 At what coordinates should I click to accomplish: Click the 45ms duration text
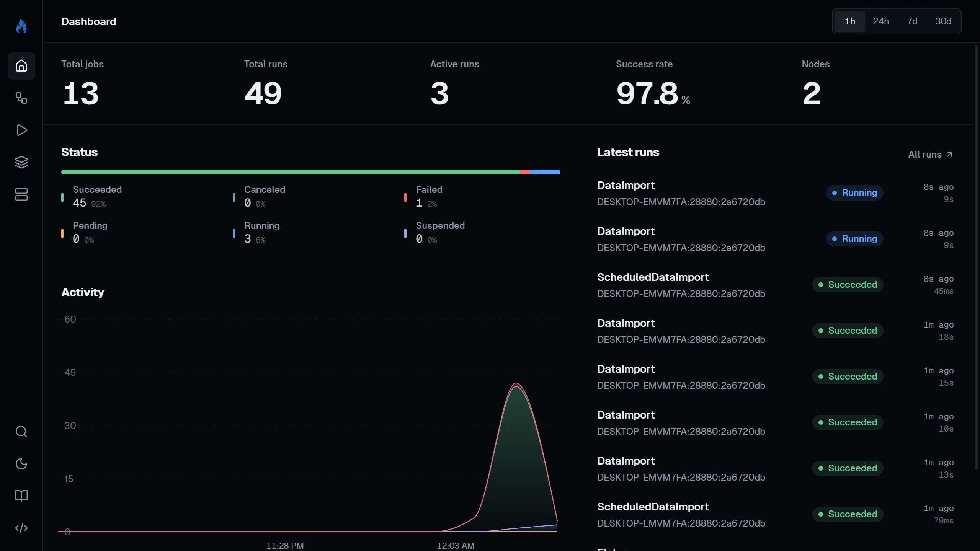[944, 291]
